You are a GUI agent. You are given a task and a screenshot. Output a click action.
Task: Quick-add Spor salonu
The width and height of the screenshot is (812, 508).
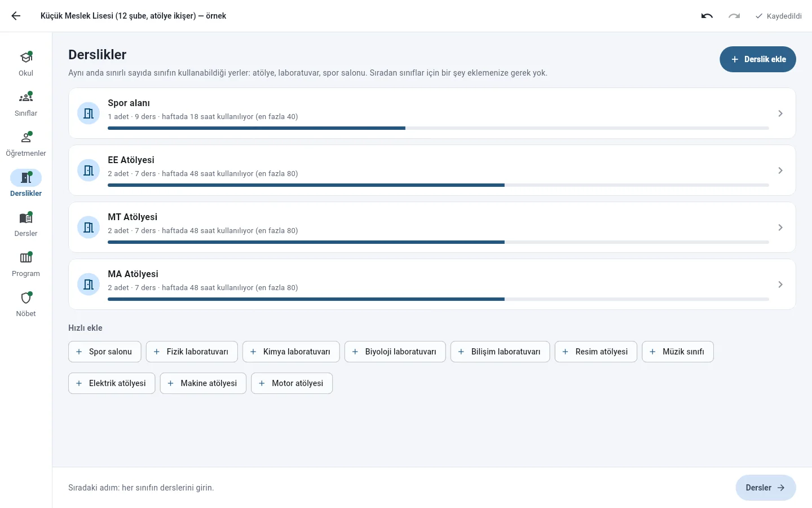pos(105,352)
